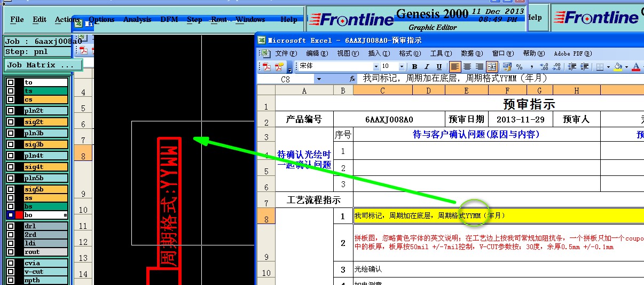Open the Step menu in Genesis

tap(194, 19)
